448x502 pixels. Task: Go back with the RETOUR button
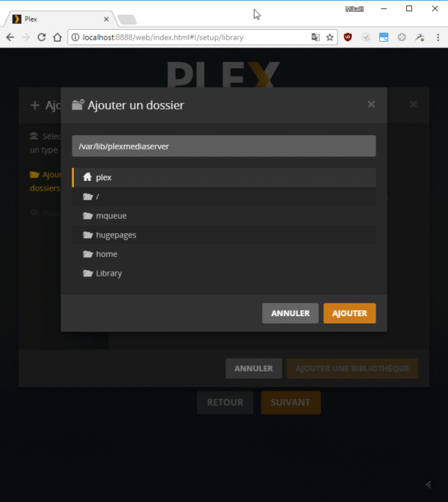[225, 403]
